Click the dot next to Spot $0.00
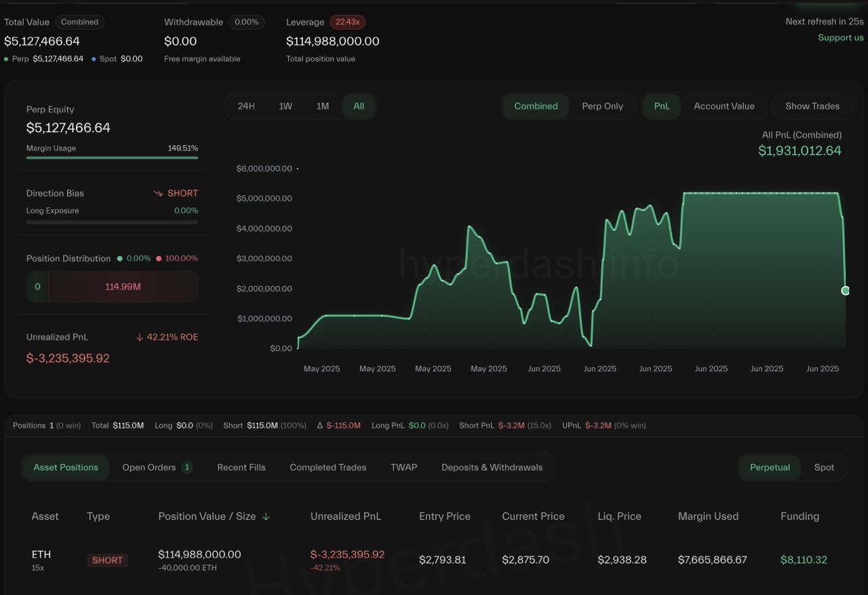 [x=94, y=59]
